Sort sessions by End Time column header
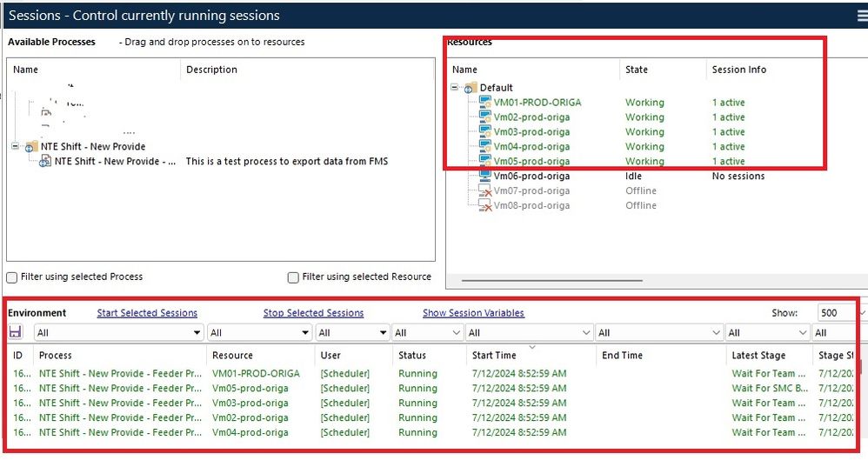Viewport: 868px width, 467px height. (660, 355)
